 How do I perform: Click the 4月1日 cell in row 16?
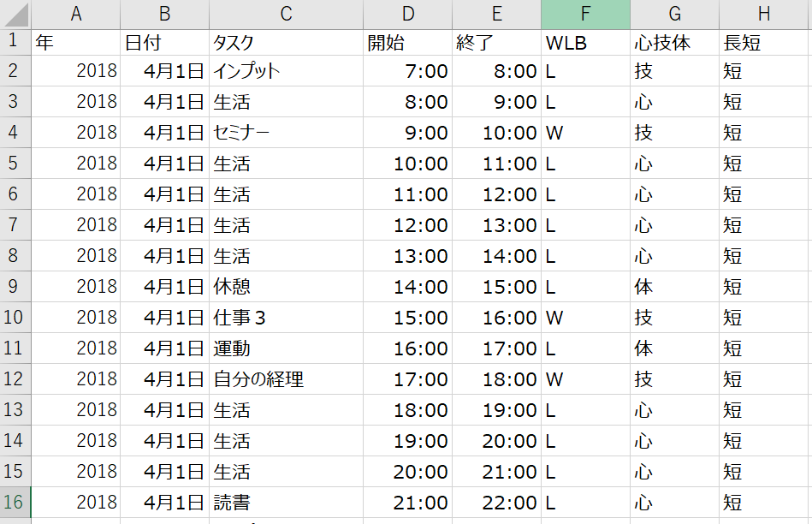point(164,502)
